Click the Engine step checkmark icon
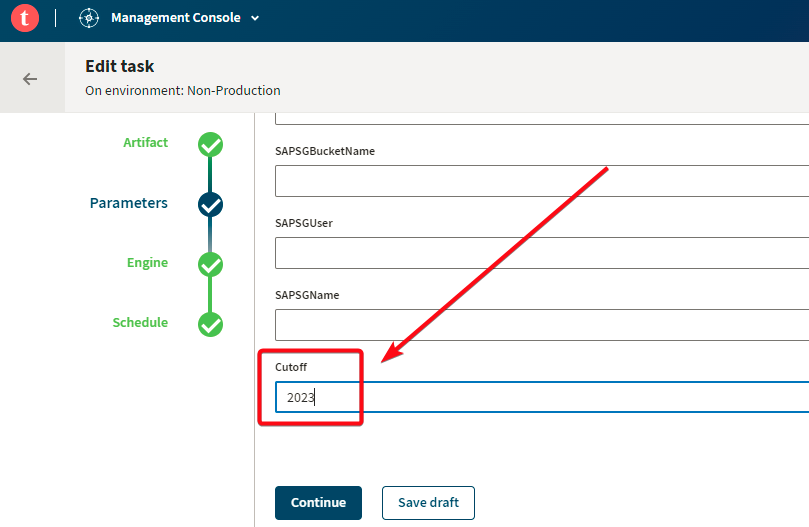This screenshot has height=527, width=809. 211,265
